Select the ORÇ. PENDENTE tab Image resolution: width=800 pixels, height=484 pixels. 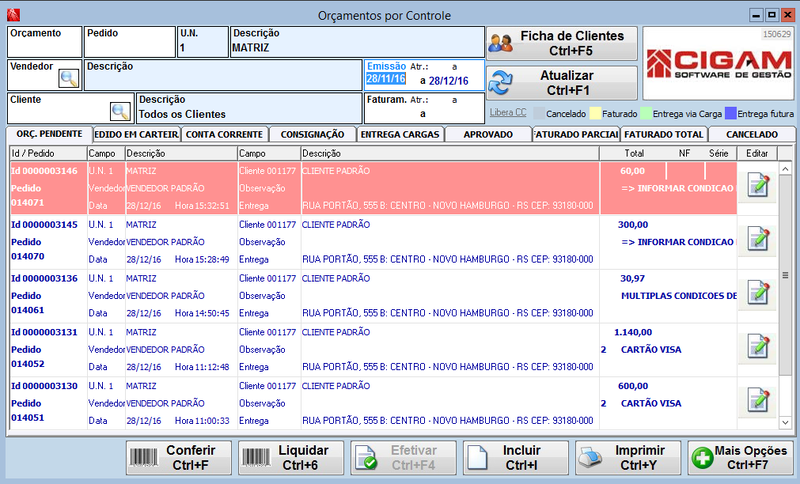point(49,134)
